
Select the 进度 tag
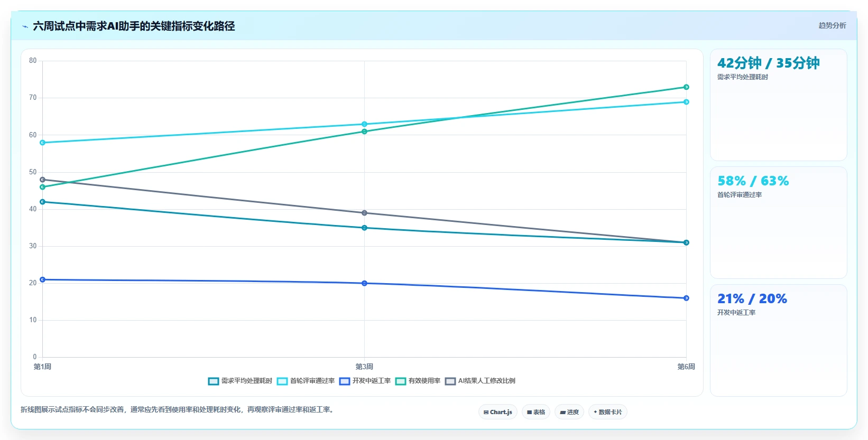[x=569, y=412]
